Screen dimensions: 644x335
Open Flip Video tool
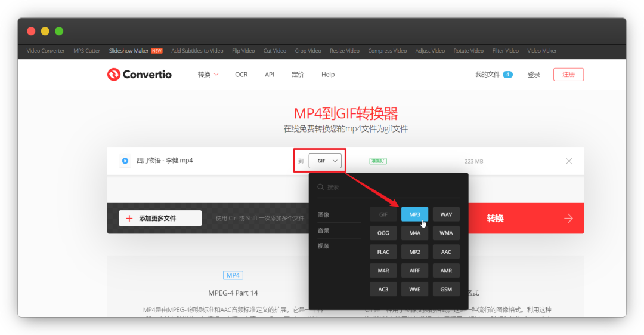243,51
